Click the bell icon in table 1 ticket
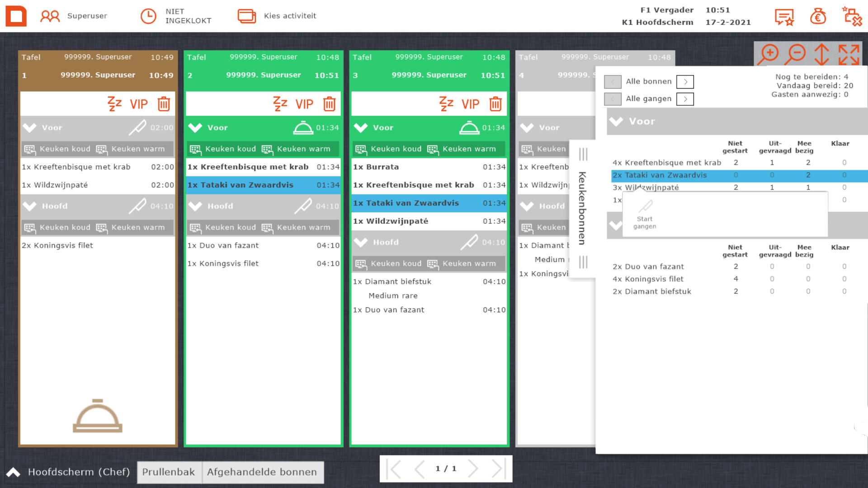The width and height of the screenshot is (868, 488). tap(98, 416)
